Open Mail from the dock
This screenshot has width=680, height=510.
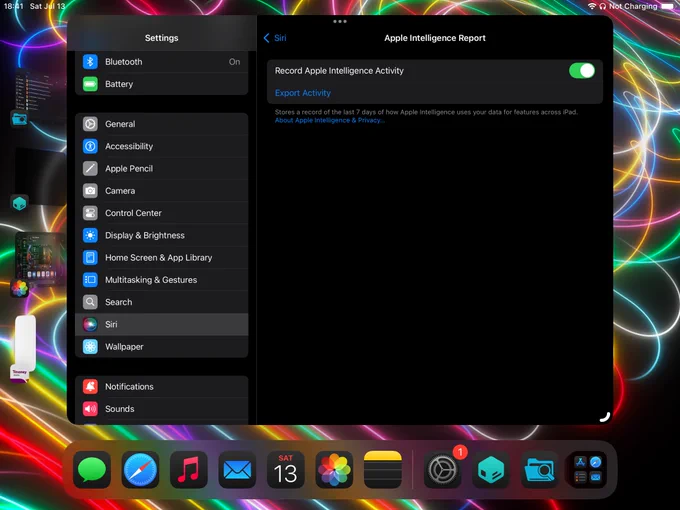coord(237,470)
